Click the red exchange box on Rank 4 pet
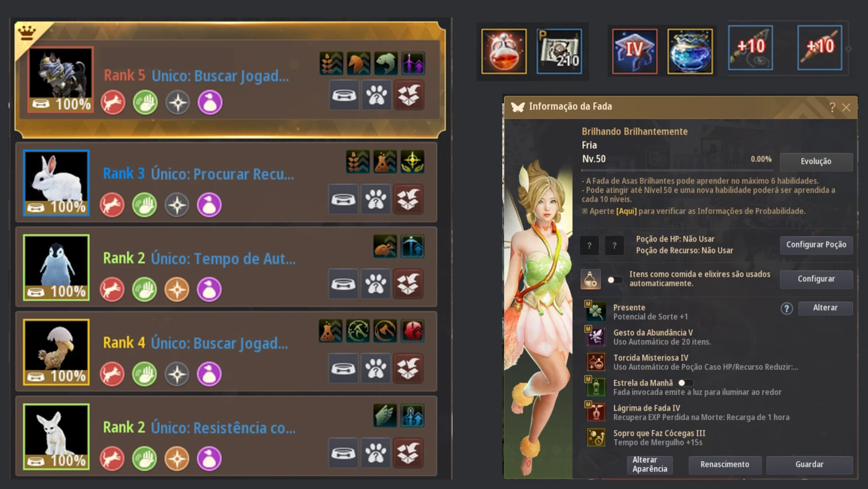 [x=409, y=368]
